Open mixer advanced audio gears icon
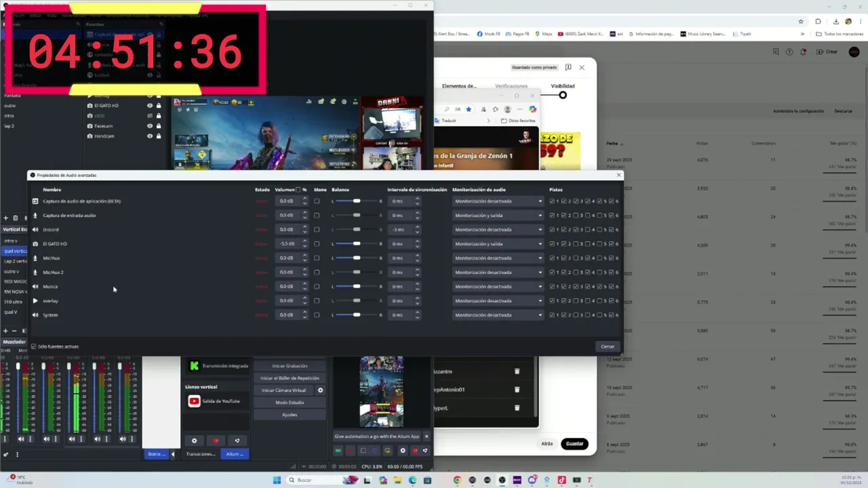Screen dimensions: 868x488 click(6, 454)
